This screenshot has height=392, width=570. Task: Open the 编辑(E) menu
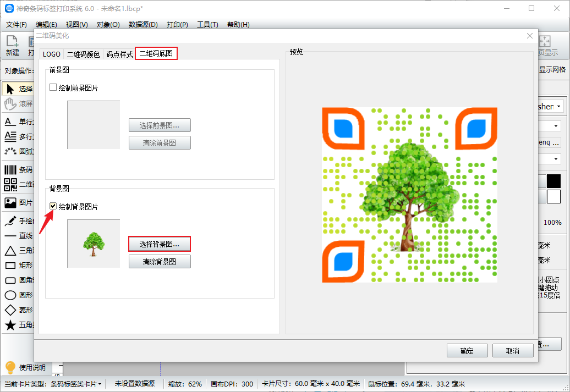tap(46, 24)
